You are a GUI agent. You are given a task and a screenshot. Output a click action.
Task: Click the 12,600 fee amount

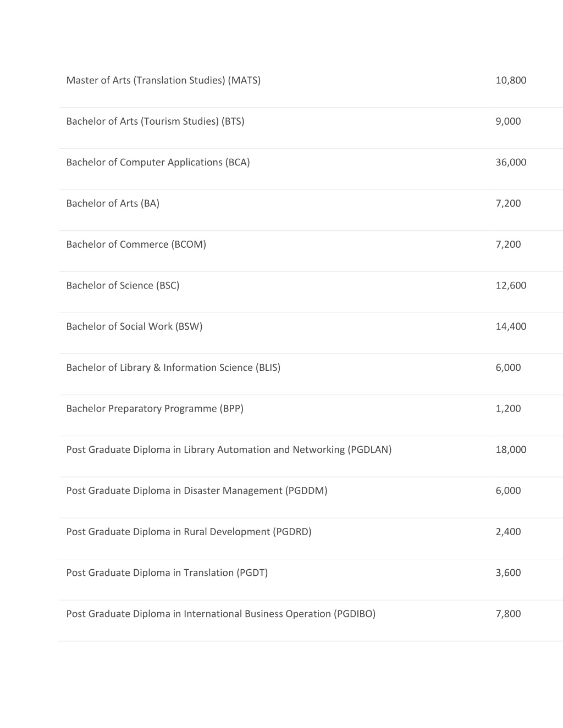[511, 285]
